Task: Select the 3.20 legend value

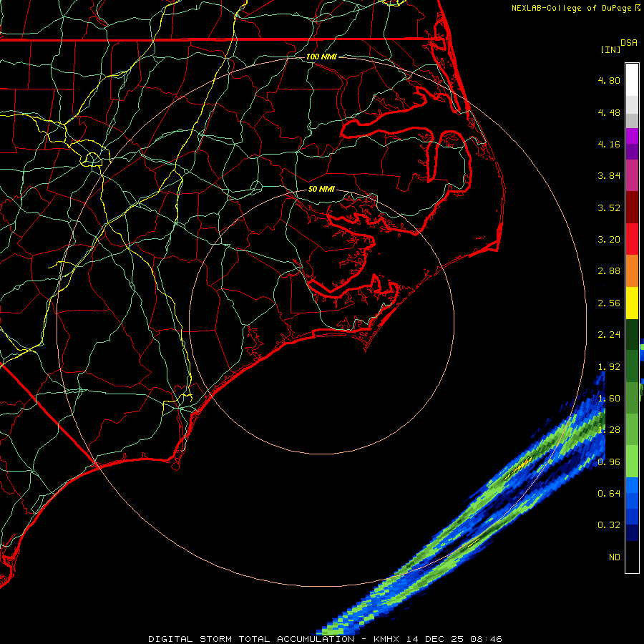Action: pyautogui.click(x=609, y=239)
